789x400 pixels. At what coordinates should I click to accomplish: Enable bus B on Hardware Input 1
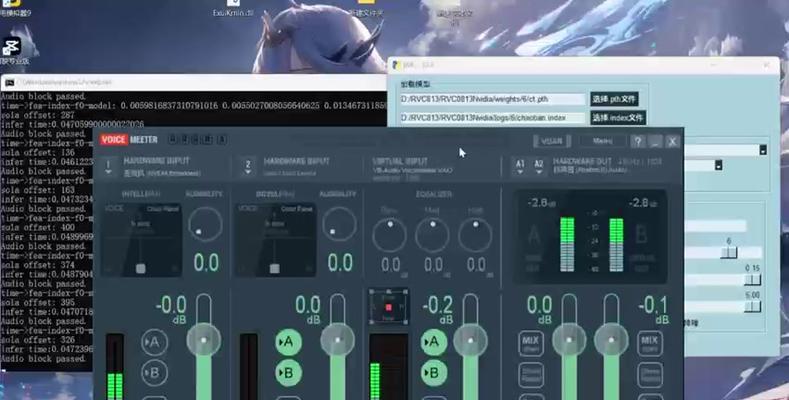(154, 373)
